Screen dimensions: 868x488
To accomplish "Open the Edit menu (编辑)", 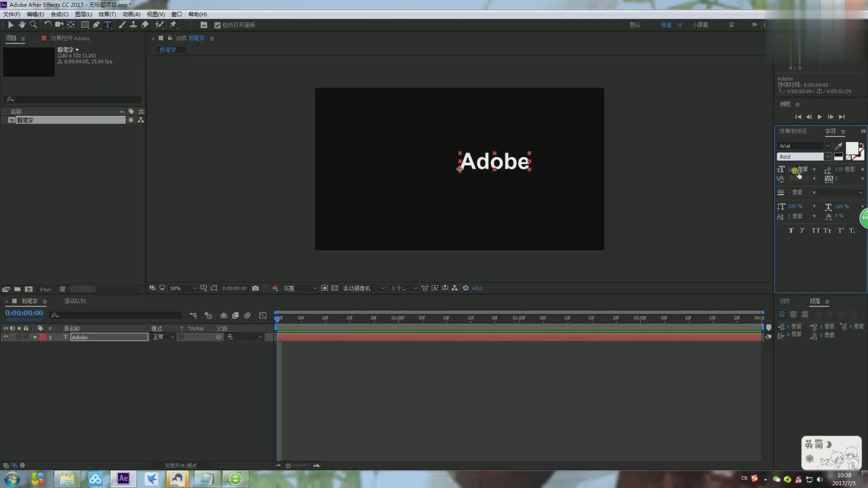I will coord(35,14).
